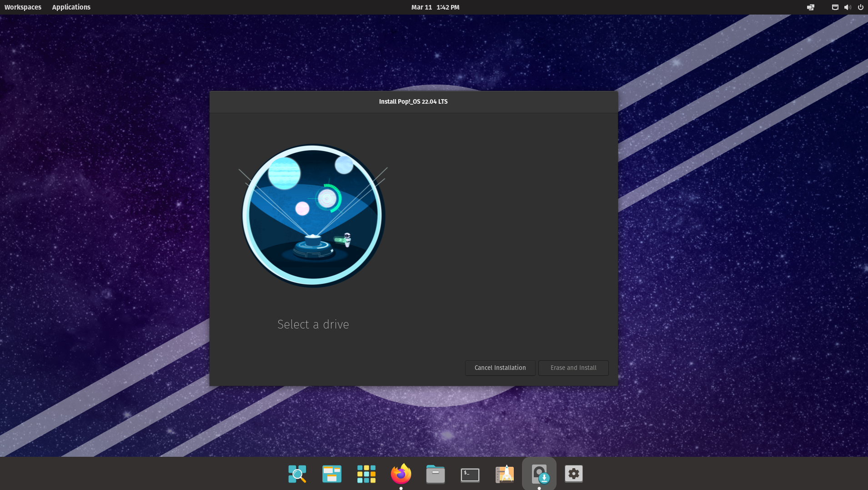Image resolution: width=868 pixels, height=490 pixels.
Task: Open the Applications menu in the top bar
Action: click(x=71, y=7)
